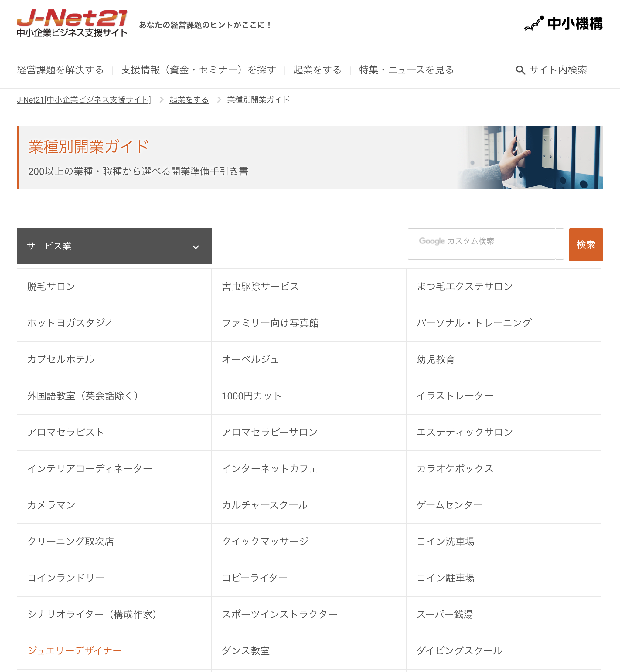Open the まつ毛エクステサロン guide
The image size is (620, 672).
[x=504, y=287]
